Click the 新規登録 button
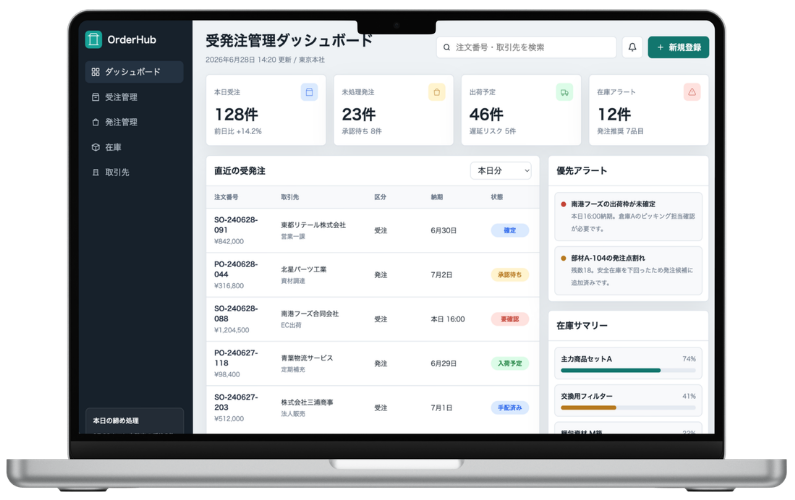The image size is (795, 500). (x=678, y=47)
